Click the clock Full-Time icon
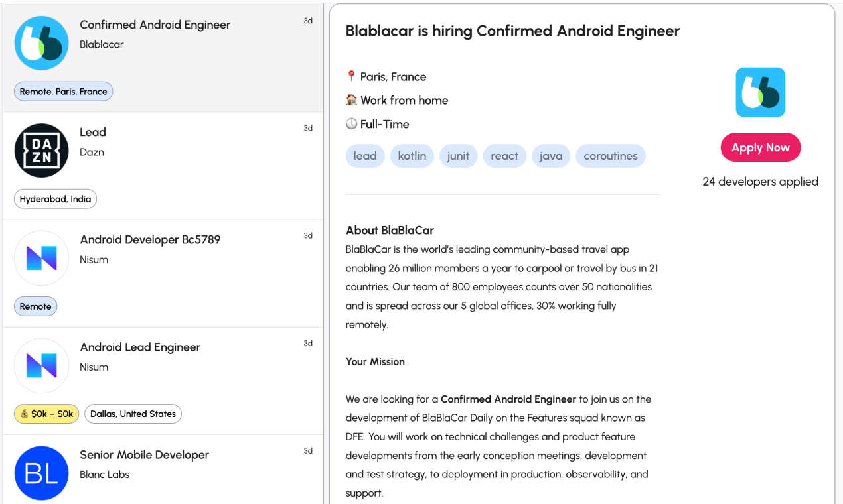843x504 pixels. coord(352,124)
